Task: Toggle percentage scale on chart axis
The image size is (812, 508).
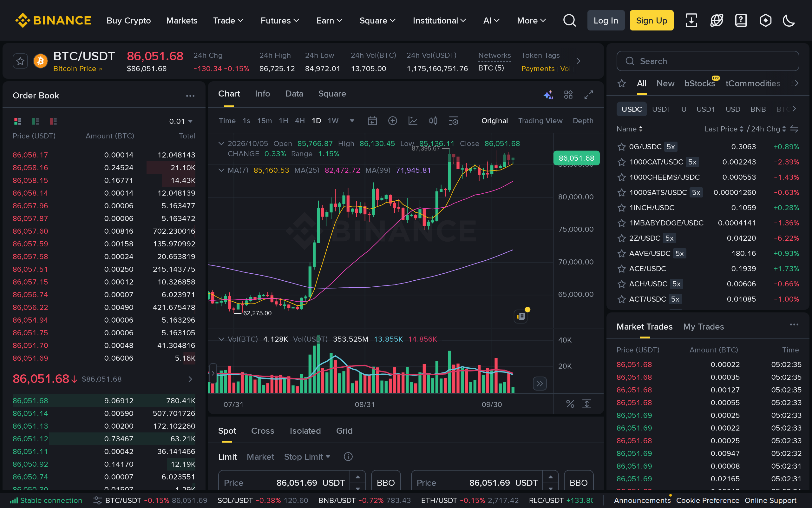Action: point(570,404)
